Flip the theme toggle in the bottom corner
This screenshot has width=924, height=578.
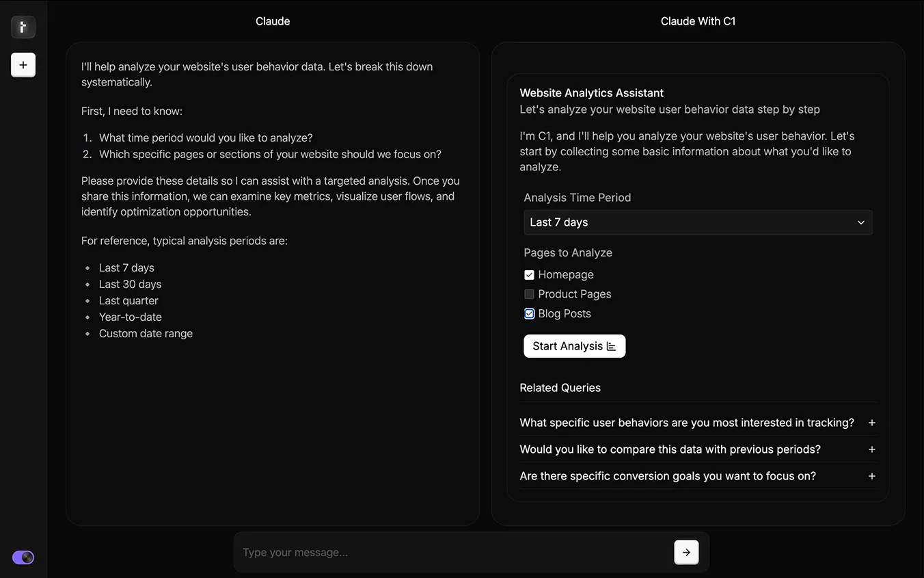coord(23,557)
